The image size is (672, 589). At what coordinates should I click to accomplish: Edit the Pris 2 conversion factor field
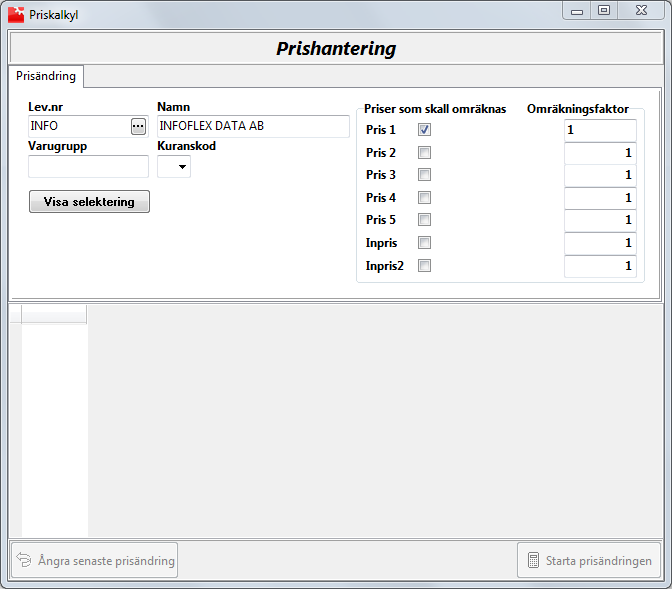tap(600, 153)
